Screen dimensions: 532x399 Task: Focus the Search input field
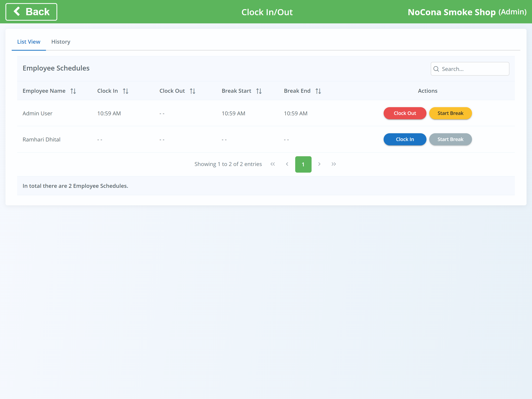tap(470, 69)
